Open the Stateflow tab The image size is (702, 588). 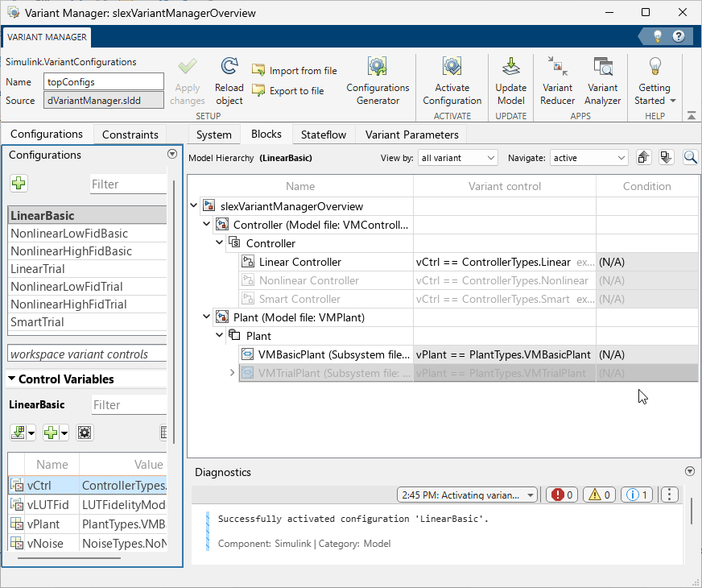tap(324, 135)
